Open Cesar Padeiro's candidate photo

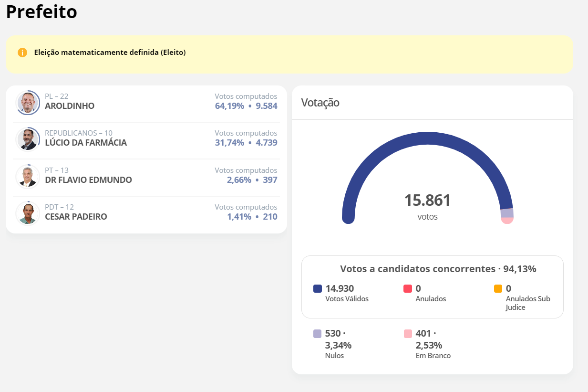pos(28,213)
